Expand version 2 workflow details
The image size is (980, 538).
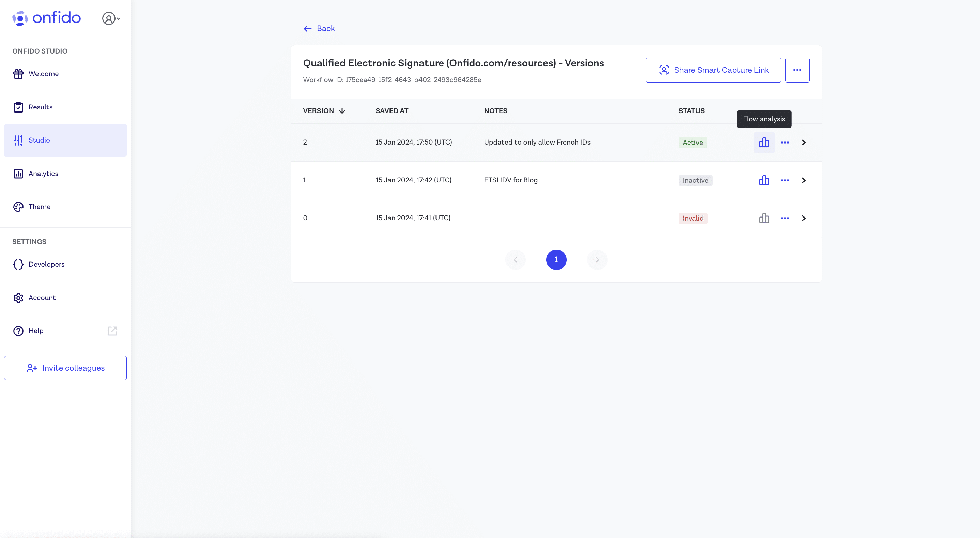(804, 143)
